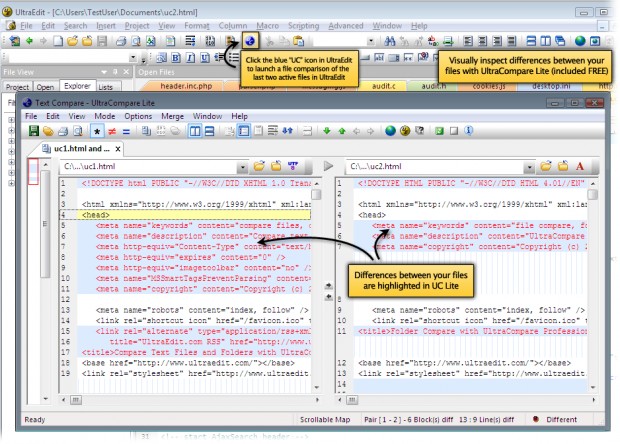Viewport: 620px width, 444px height.
Task: Open the Merge menu in UltraCompare
Action: (172, 116)
